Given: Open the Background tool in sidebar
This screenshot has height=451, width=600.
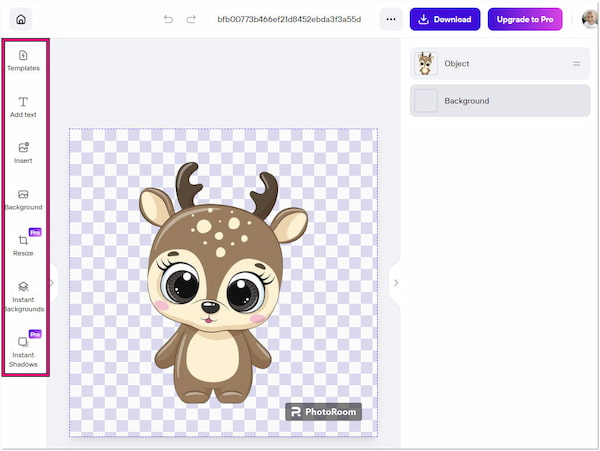Looking at the screenshot, I should [x=24, y=199].
